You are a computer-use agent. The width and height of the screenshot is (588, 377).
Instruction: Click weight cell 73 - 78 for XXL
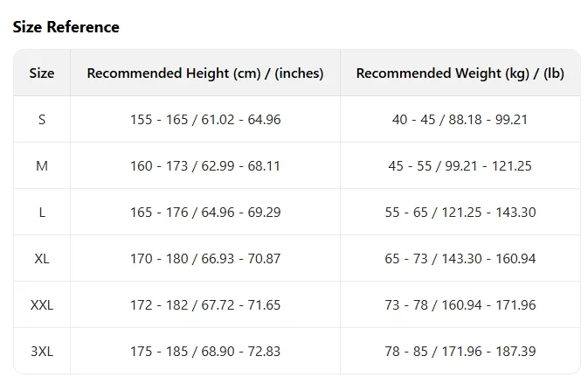pos(460,305)
